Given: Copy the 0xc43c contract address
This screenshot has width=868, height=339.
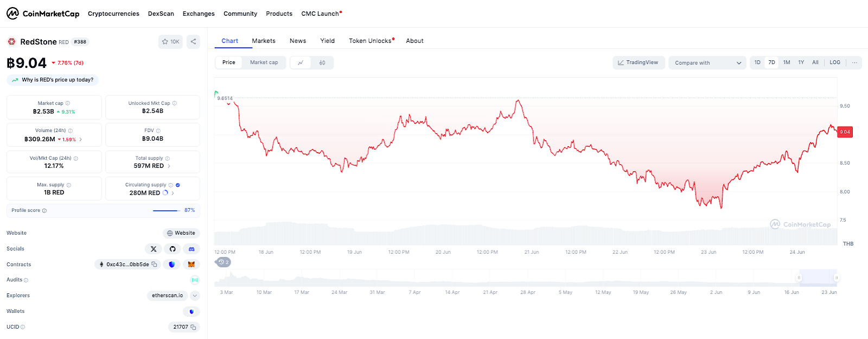Looking at the screenshot, I should click(154, 265).
